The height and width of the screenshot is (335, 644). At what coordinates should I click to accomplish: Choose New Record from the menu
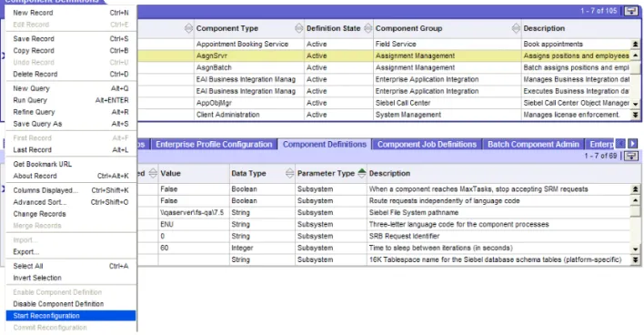(71, 13)
